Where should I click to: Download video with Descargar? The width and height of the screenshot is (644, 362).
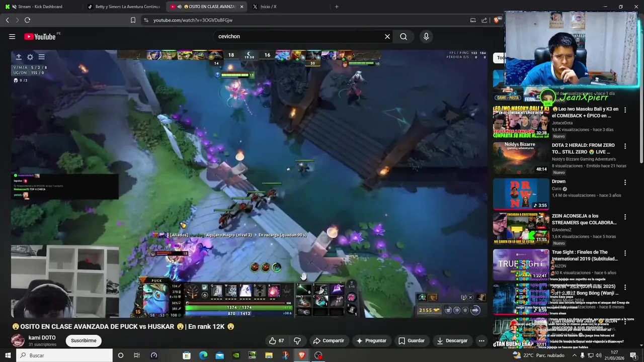coord(452,340)
